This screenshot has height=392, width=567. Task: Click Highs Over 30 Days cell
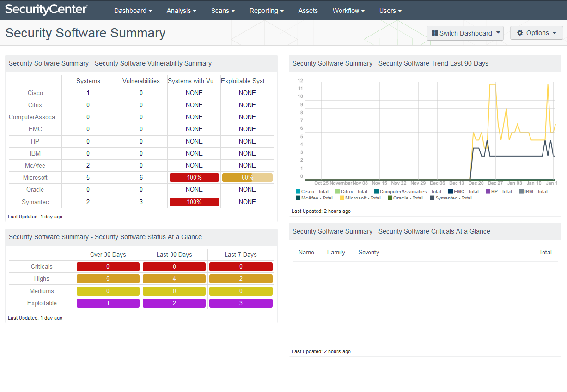point(108,279)
